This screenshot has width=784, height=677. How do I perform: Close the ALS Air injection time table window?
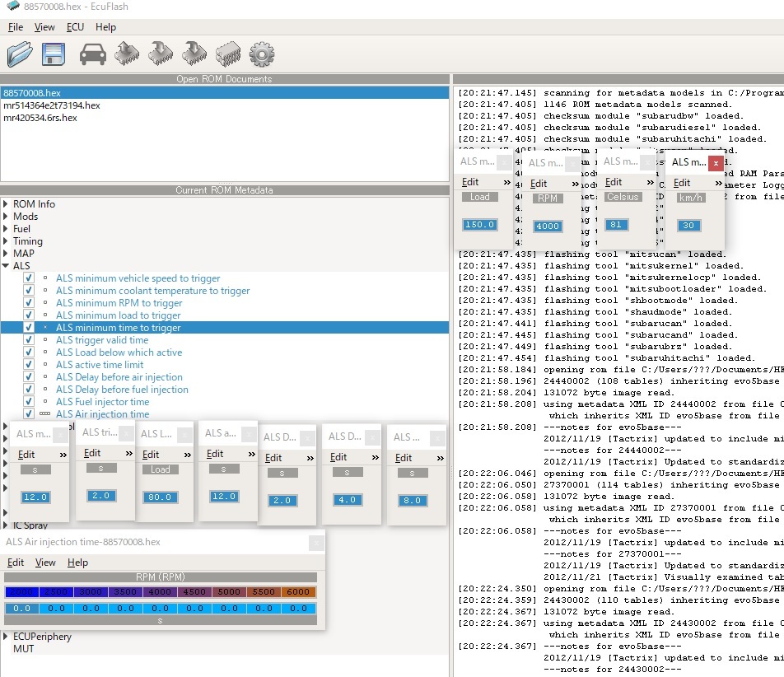pyautogui.click(x=316, y=543)
